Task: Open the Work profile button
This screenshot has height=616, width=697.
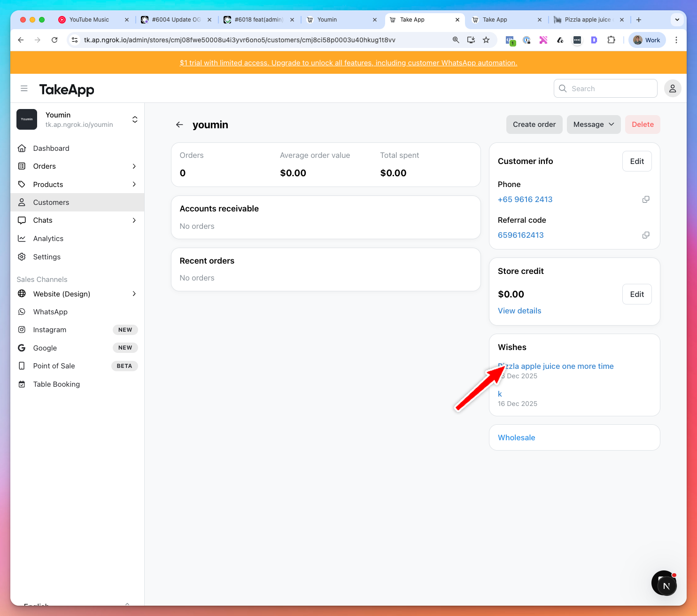Action: tap(647, 40)
